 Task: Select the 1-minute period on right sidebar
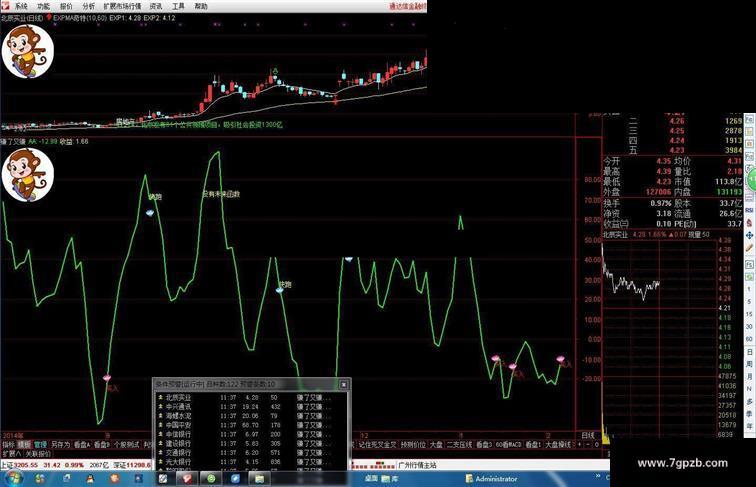pos(749,289)
